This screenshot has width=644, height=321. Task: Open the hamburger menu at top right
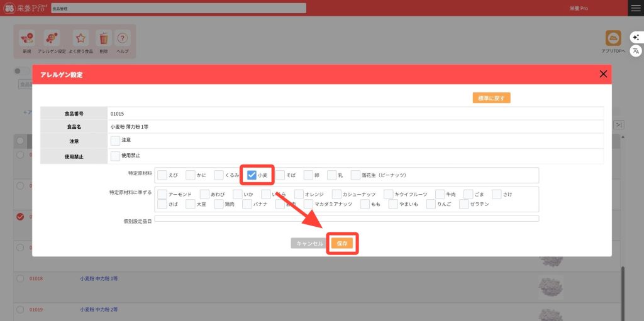coord(636,8)
